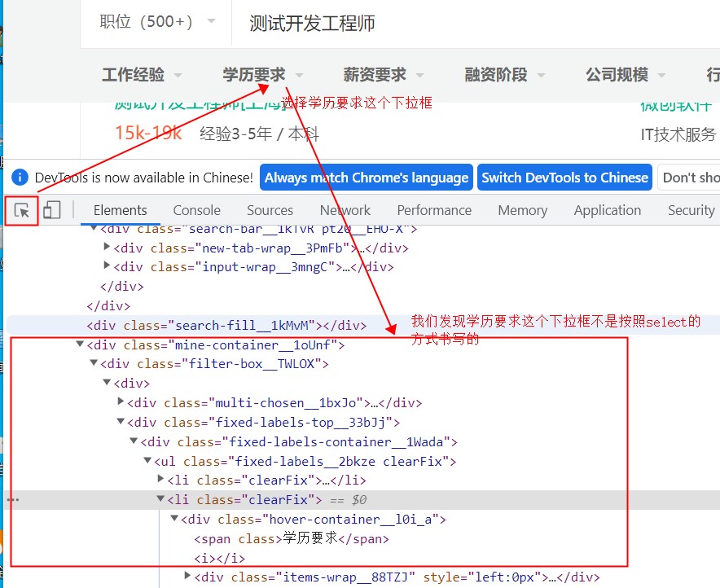Collapse the unnamed div under filter-box

tap(107, 382)
